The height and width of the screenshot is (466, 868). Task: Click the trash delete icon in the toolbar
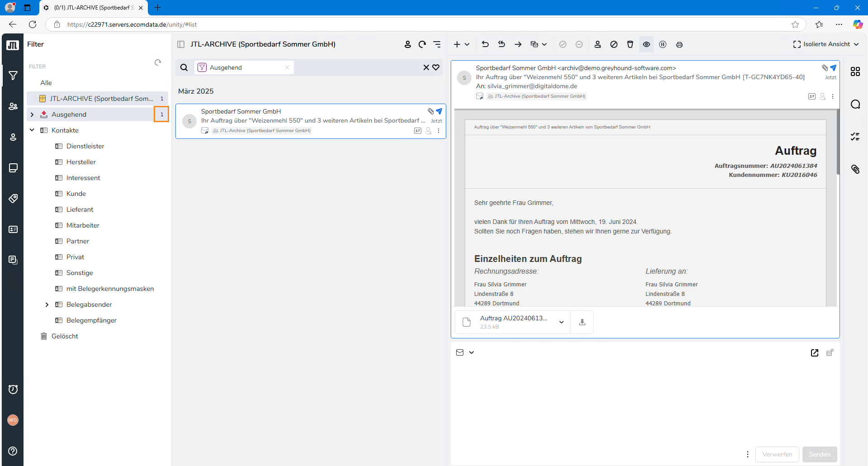630,44
